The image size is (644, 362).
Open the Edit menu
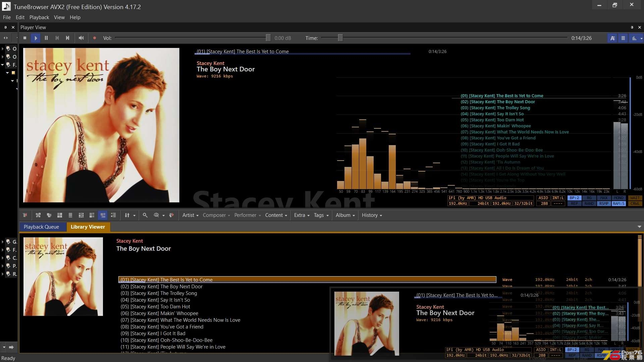coord(20,17)
